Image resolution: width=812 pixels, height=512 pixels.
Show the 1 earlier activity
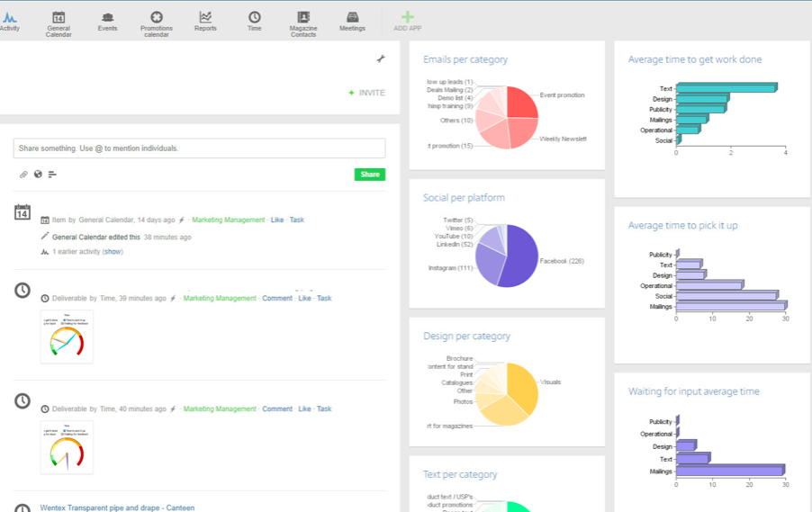(113, 252)
